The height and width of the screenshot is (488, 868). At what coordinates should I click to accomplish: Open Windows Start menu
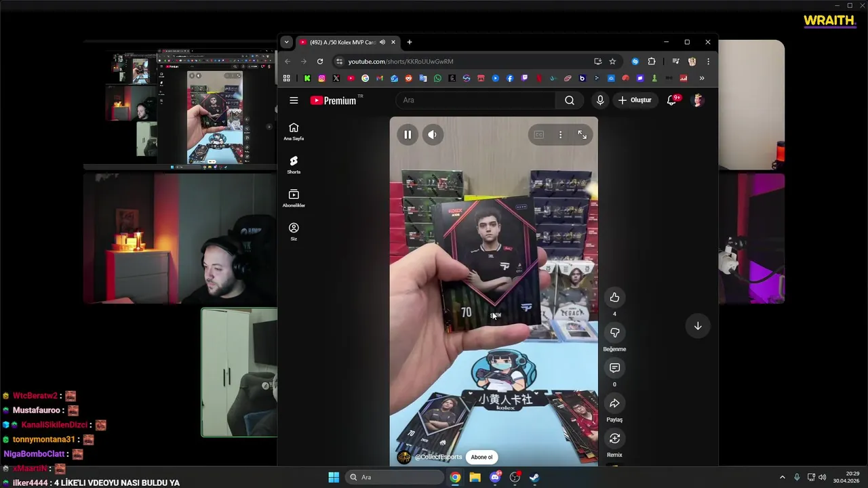coord(334,477)
